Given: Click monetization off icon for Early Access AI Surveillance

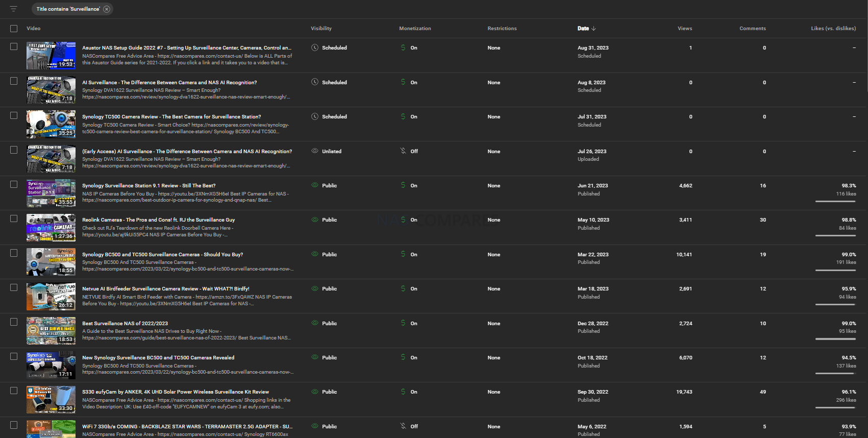Looking at the screenshot, I should pos(403,151).
